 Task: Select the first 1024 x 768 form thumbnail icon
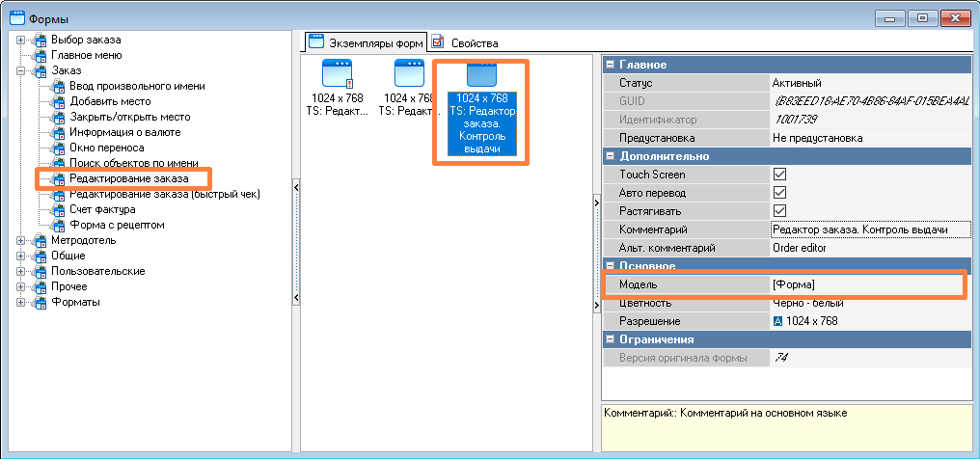pos(338,74)
